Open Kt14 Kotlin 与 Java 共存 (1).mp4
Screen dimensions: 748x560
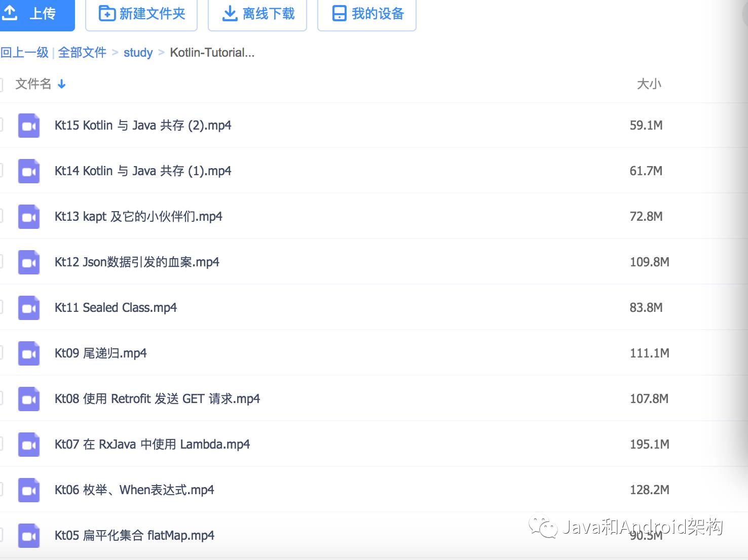click(143, 171)
